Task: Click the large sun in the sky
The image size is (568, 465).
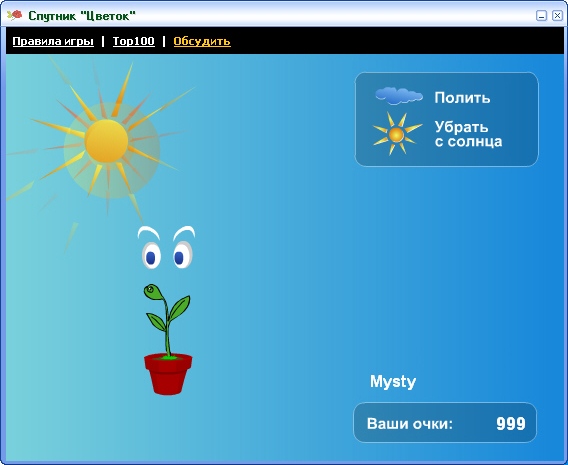Action: pos(106,141)
